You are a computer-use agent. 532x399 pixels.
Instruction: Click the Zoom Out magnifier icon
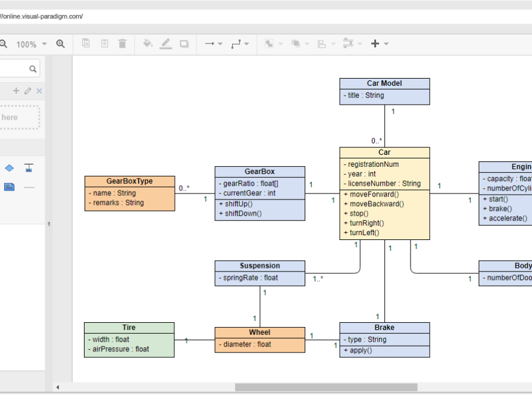(5, 44)
